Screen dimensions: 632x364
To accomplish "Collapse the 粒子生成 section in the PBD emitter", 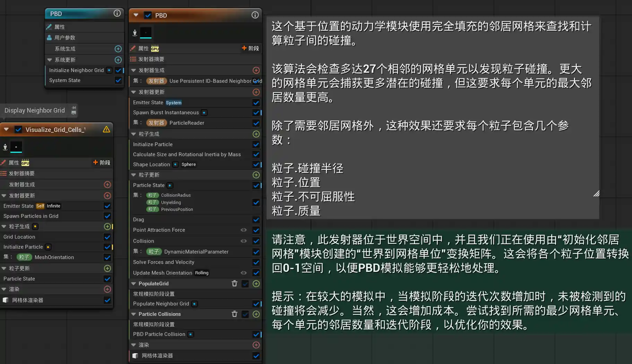I will click(x=133, y=134).
